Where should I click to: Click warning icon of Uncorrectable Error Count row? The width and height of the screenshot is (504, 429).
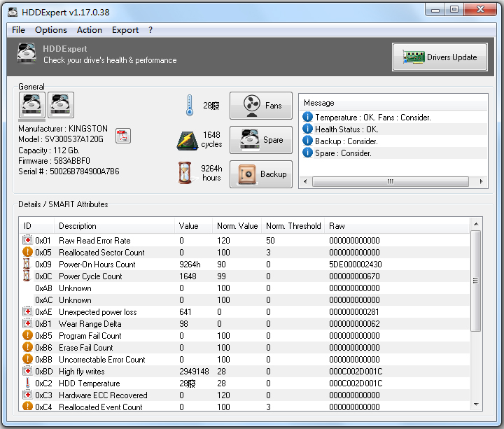click(27, 359)
